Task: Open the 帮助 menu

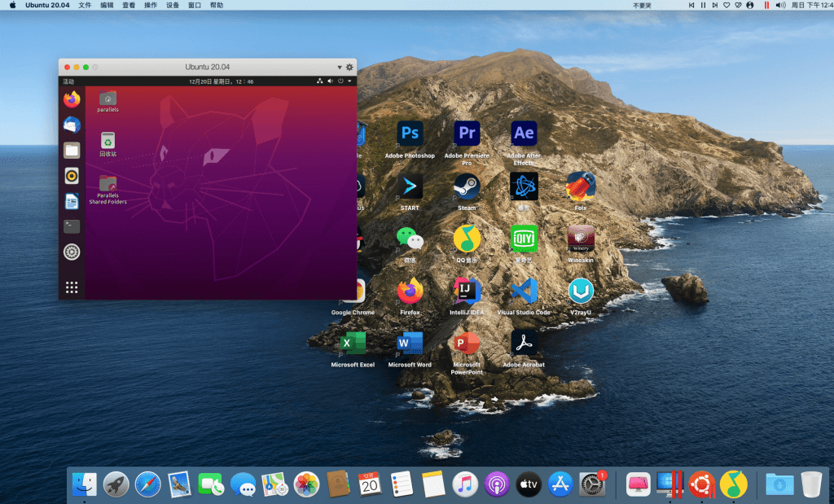Action: [217, 6]
